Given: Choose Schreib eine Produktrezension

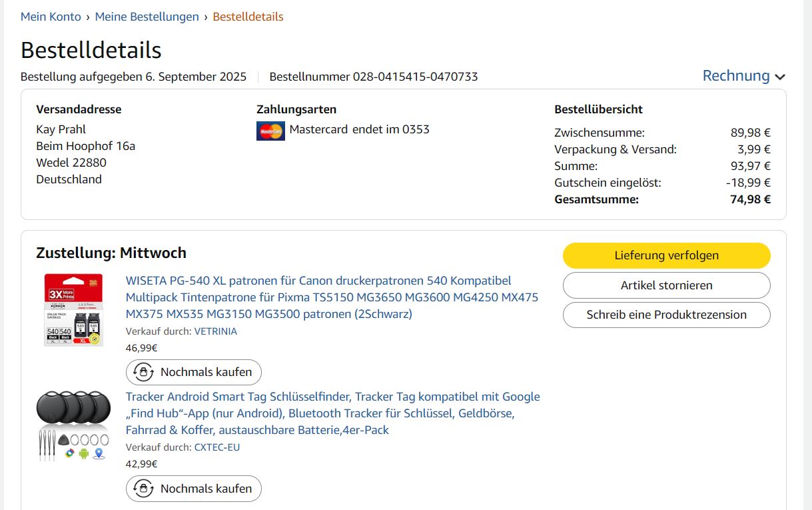Looking at the screenshot, I should (666, 315).
